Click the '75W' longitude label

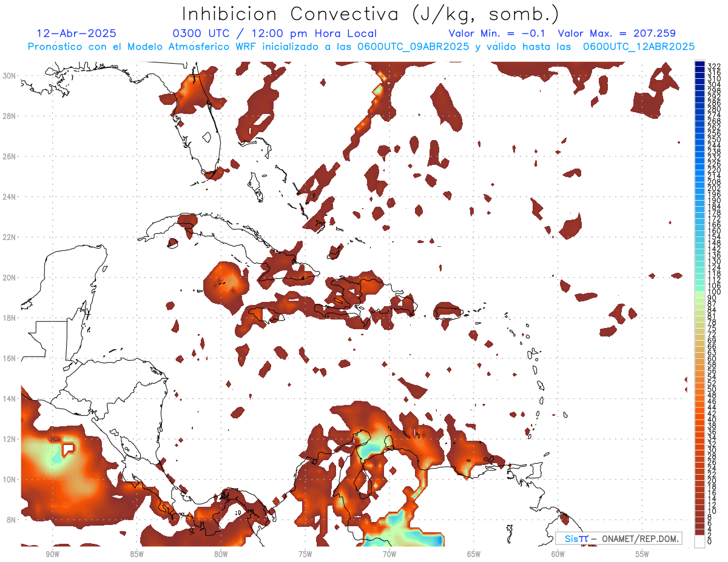pos(305,554)
